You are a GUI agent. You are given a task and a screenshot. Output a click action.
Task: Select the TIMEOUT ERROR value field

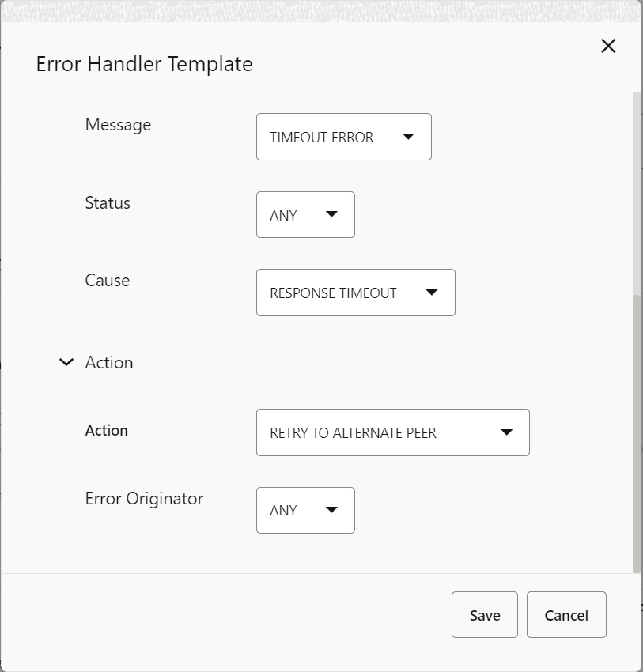[x=320, y=137]
